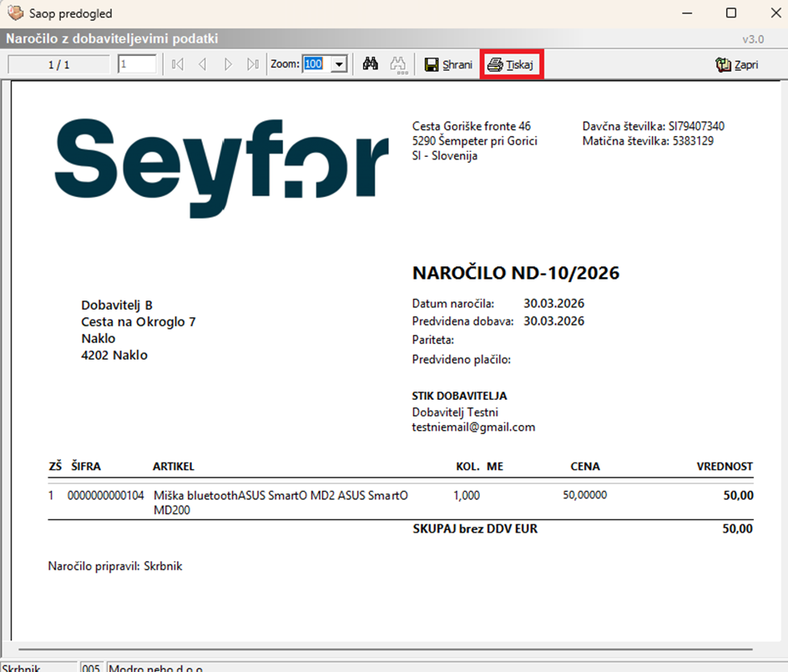Click the VREDNOST column header
The image size is (788, 672).
[725, 467]
